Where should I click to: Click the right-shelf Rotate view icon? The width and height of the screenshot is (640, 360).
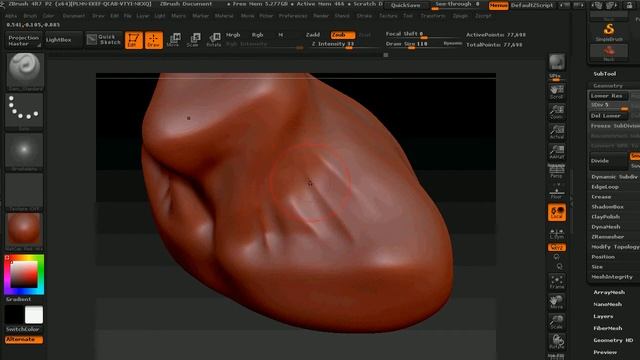tap(557, 341)
